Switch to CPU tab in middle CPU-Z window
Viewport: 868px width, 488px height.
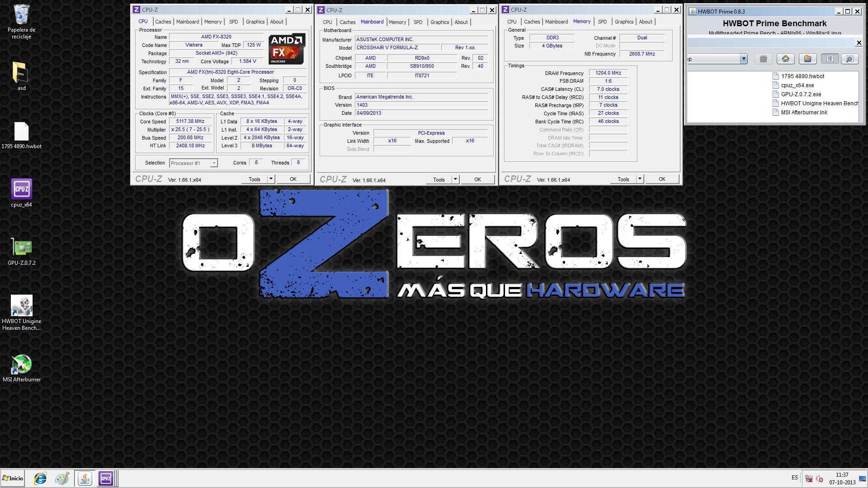click(327, 22)
